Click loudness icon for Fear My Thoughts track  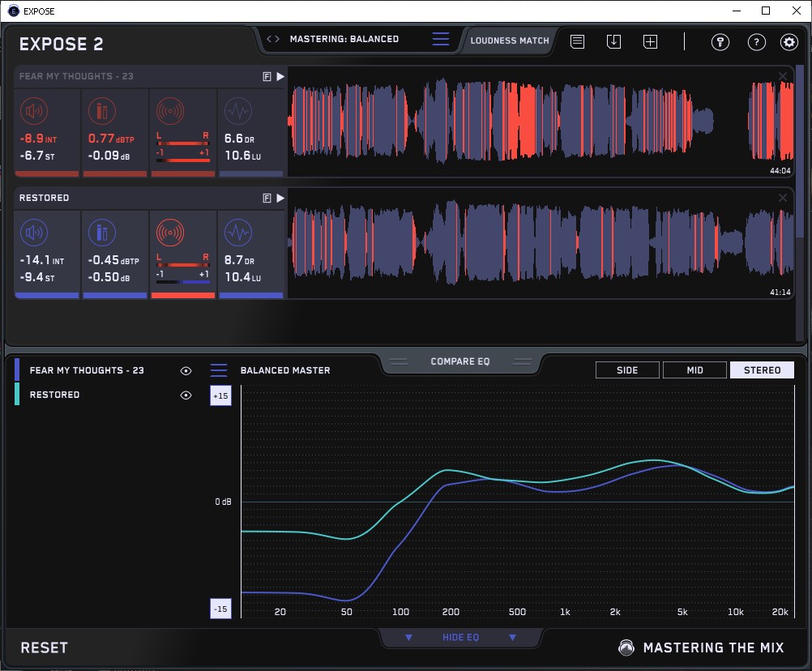tap(34, 111)
